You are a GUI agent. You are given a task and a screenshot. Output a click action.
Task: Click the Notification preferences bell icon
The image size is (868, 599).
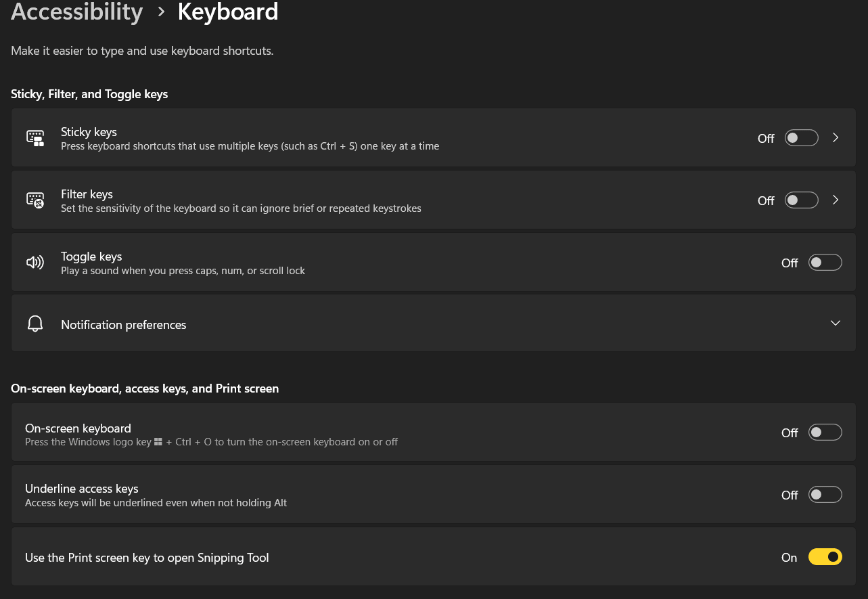35,323
